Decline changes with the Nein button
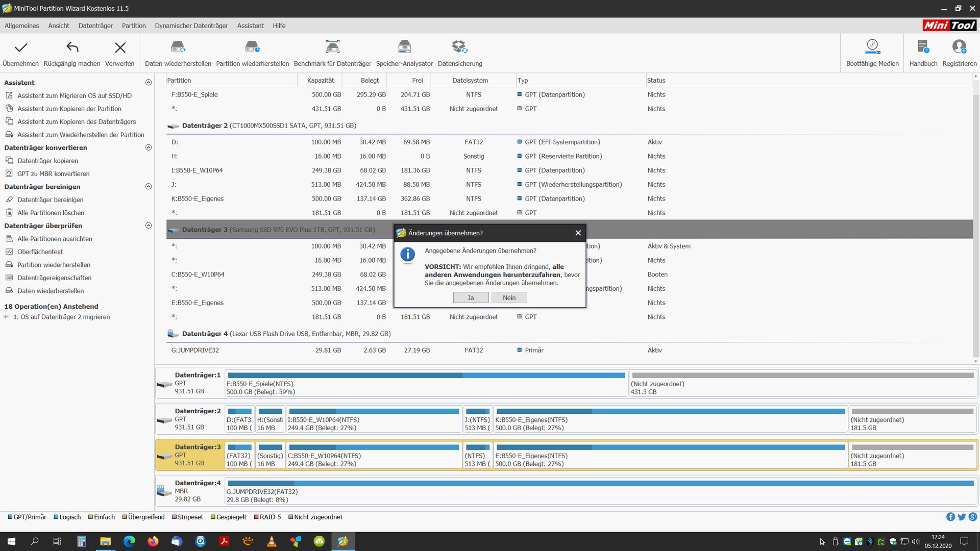This screenshot has width=980, height=551. pyautogui.click(x=509, y=298)
